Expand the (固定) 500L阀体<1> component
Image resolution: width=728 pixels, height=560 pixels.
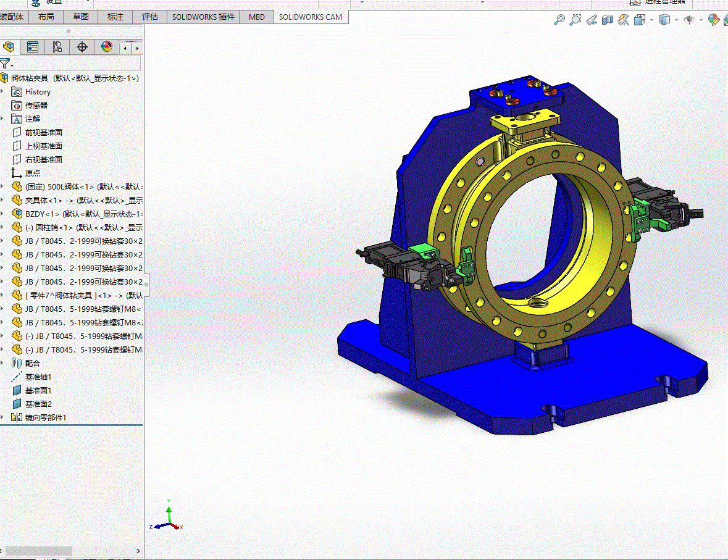pyautogui.click(x=2, y=186)
